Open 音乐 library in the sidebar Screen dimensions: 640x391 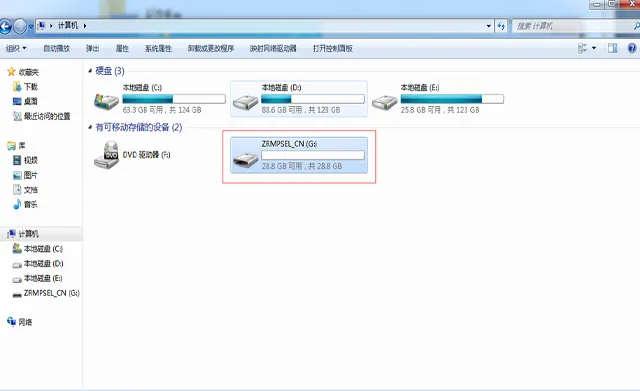pyautogui.click(x=25, y=204)
